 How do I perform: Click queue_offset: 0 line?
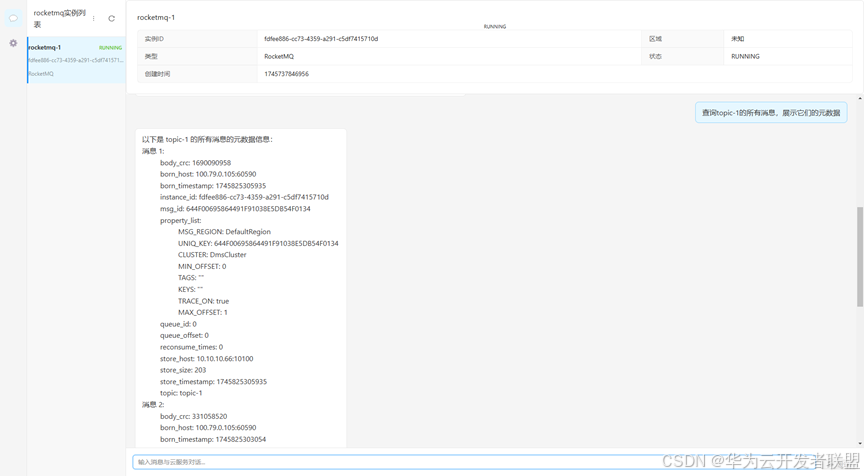tap(185, 336)
